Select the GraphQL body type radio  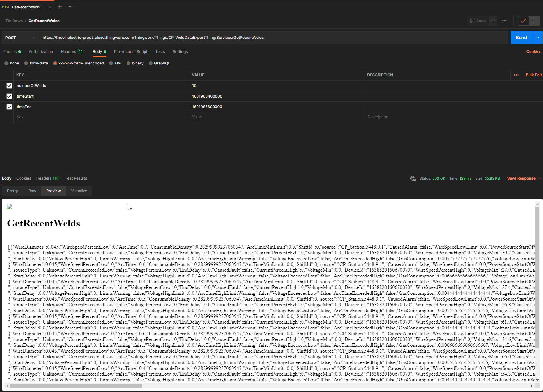[151, 63]
